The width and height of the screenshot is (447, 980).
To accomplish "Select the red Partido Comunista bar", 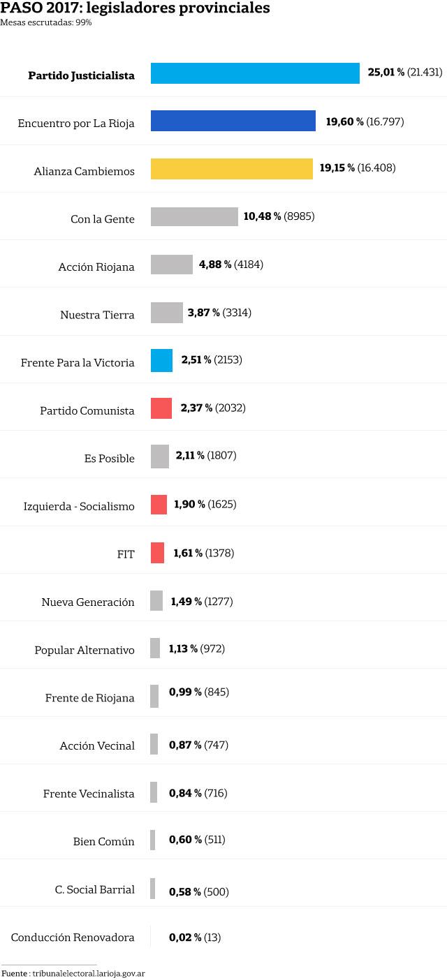I will (x=161, y=408).
